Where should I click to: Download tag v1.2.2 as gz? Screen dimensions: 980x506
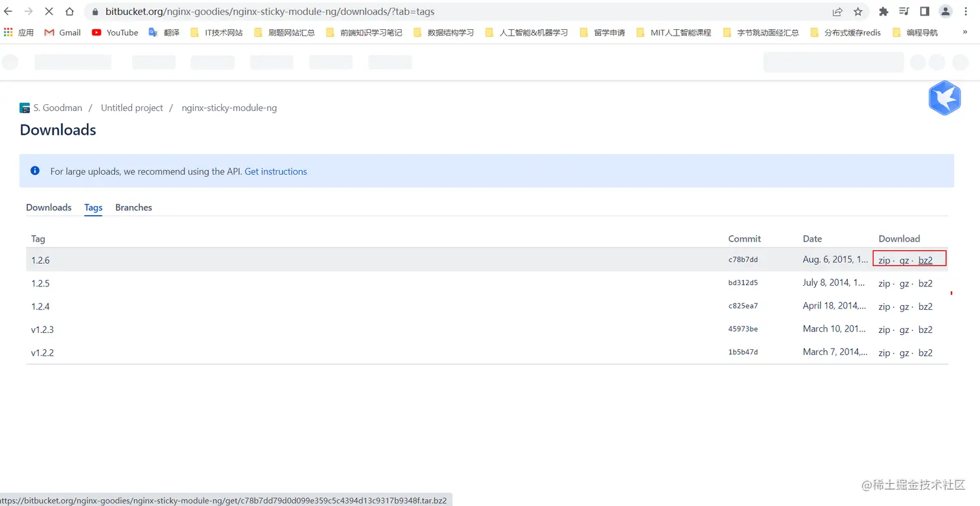[x=904, y=353]
